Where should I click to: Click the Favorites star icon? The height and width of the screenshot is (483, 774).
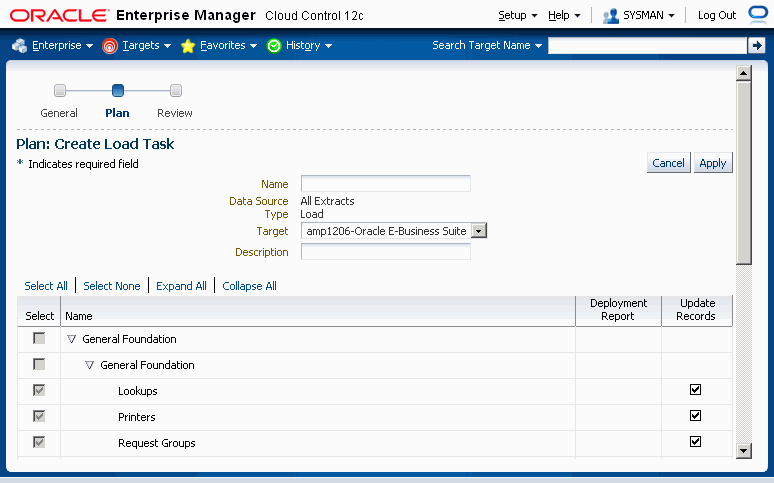tap(188, 46)
